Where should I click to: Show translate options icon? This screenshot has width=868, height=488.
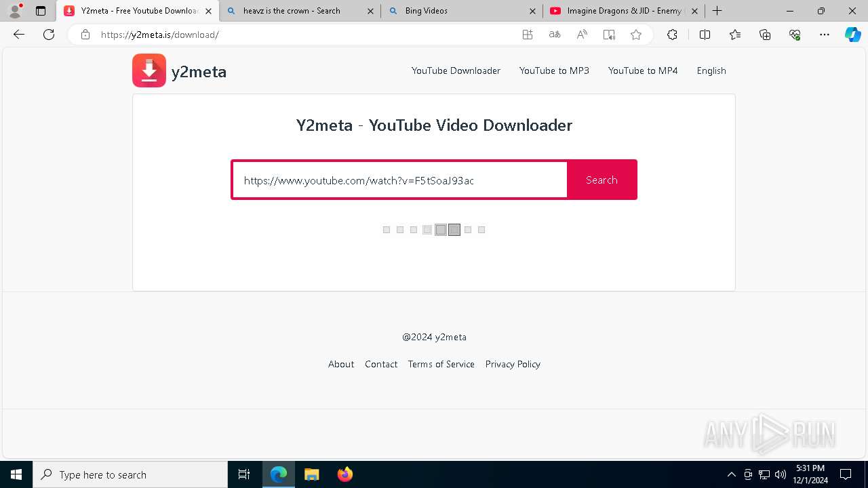point(555,35)
